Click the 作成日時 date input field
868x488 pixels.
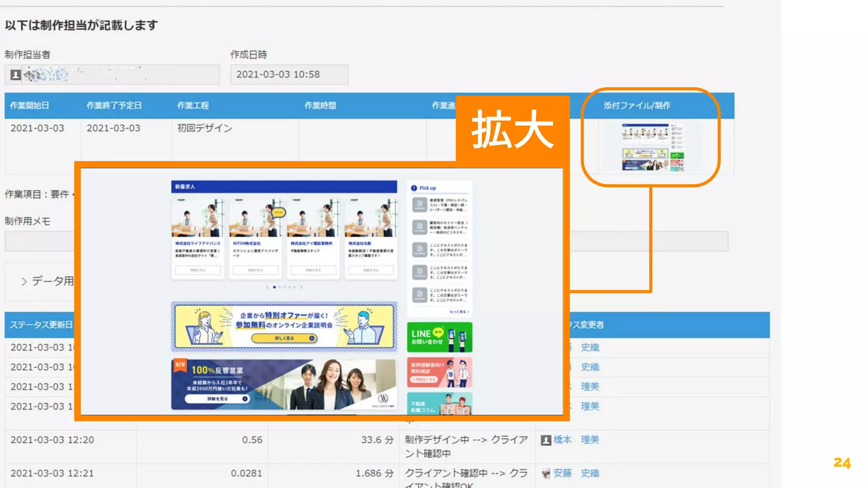tap(289, 75)
